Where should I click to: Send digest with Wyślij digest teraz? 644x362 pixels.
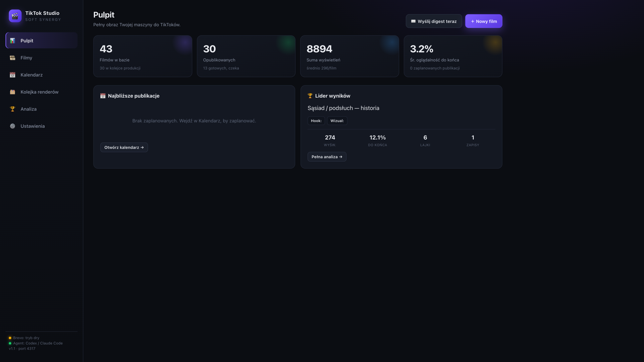[x=434, y=21]
